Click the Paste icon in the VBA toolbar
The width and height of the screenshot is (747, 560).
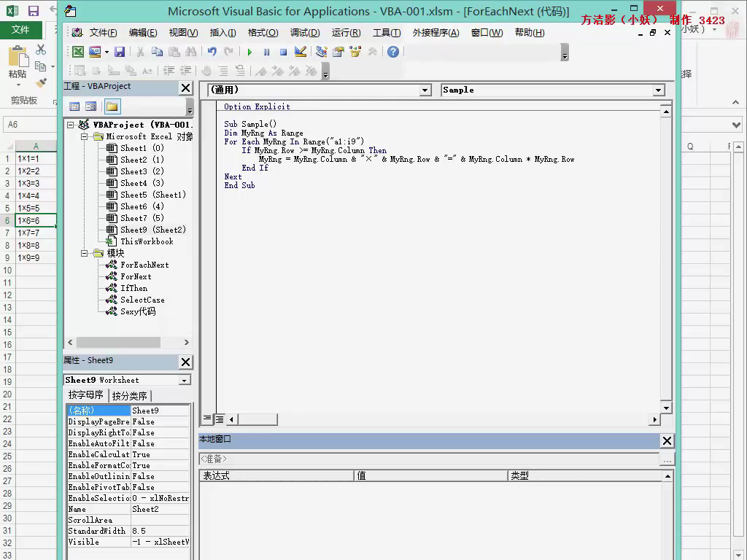point(174,52)
